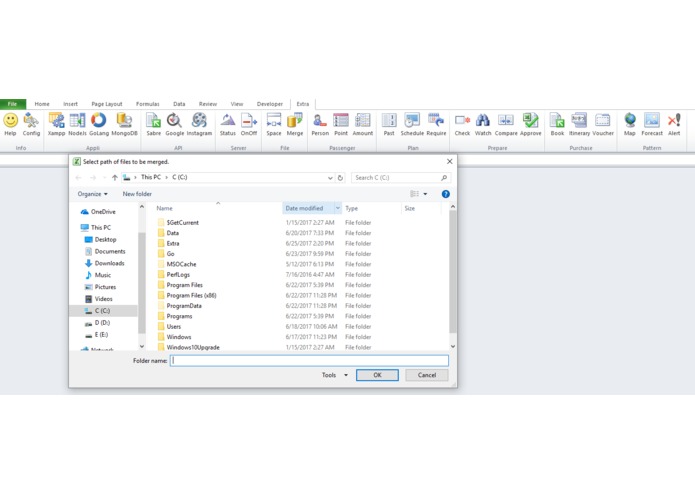Click the Amount icon
The image size is (695, 494).
pyautogui.click(x=363, y=120)
